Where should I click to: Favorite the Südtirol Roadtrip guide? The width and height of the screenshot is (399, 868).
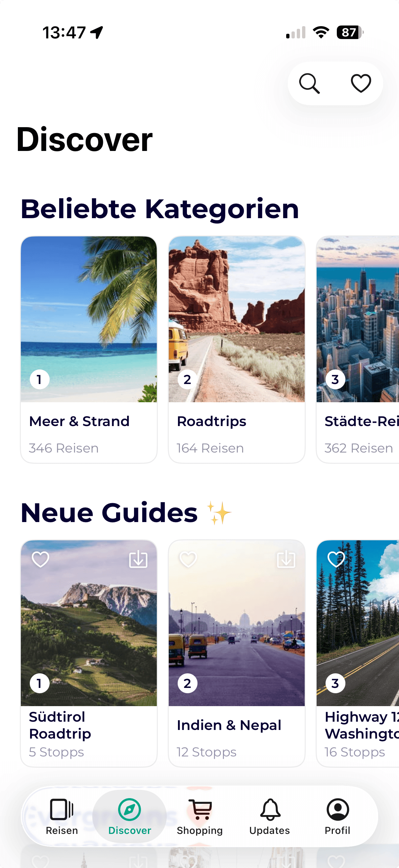40,559
